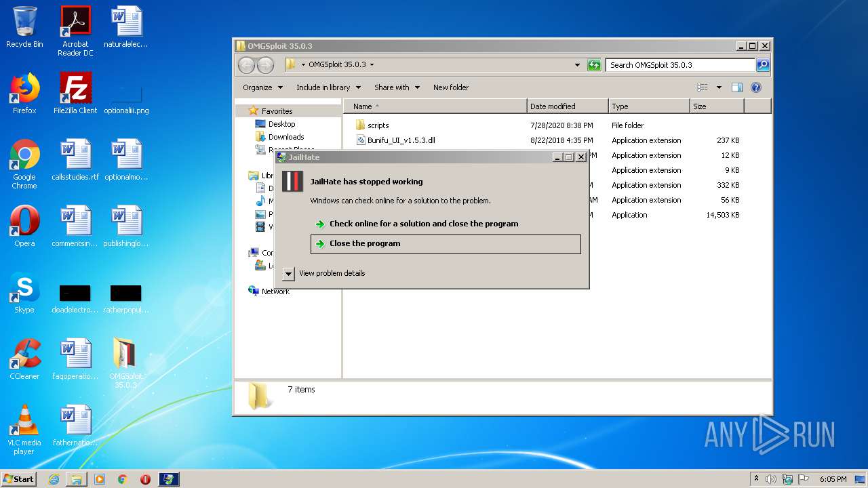Open Include in library menu
The height and width of the screenshot is (488, 868).
pyautogui.click(x=328, y=87)
